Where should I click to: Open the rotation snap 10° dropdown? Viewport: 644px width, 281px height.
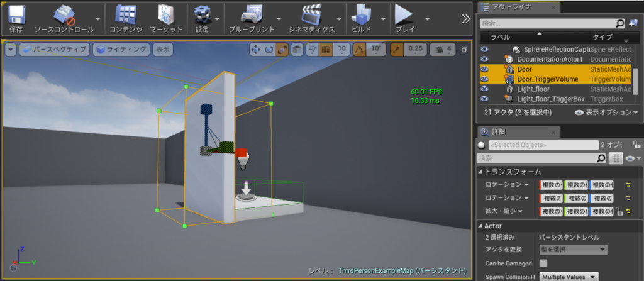point(377,50)
